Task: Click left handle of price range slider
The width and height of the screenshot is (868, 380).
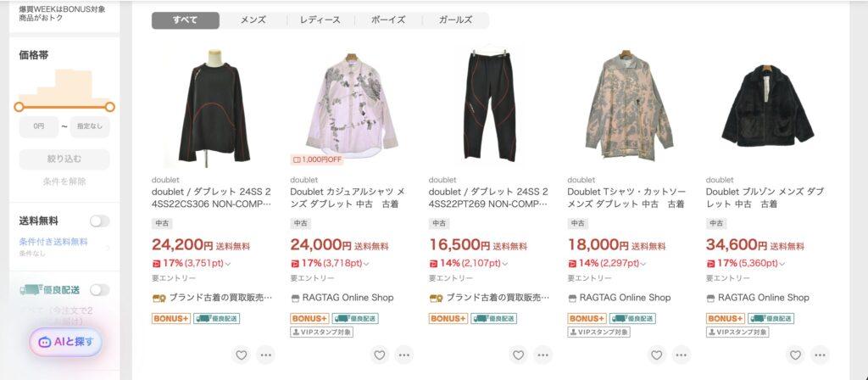Action: tap(19, 107)
